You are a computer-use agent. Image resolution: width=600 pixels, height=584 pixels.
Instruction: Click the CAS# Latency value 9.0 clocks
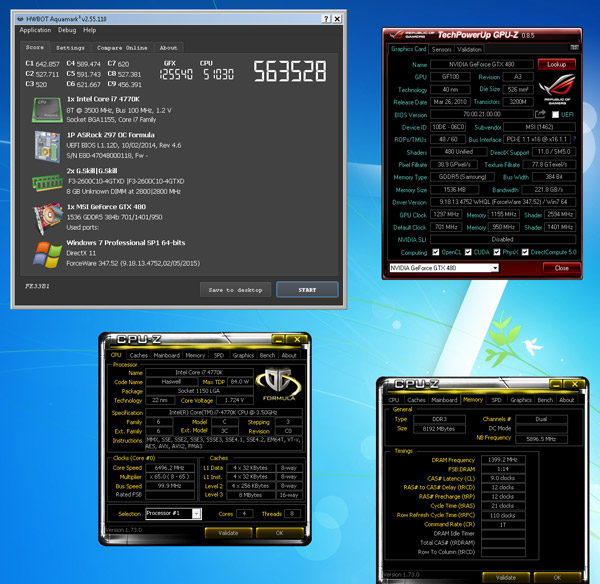[x=503, y=478]
